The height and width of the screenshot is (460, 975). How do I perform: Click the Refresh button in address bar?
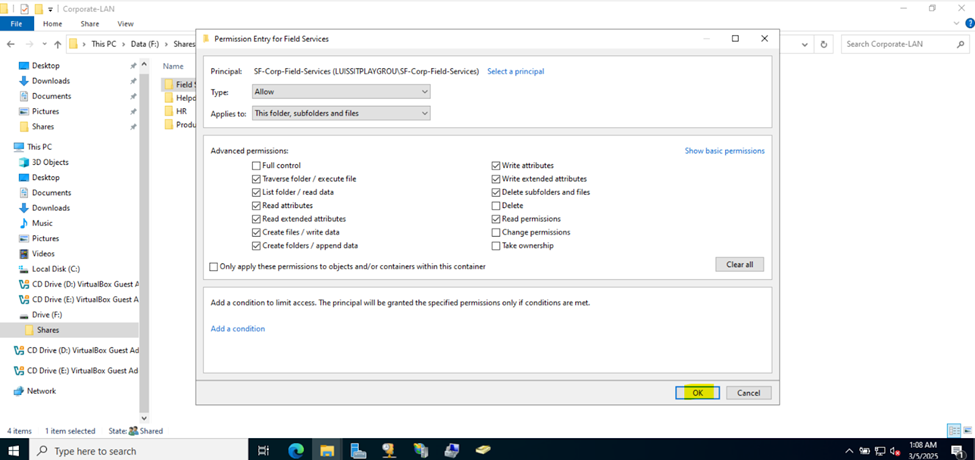pyautogui.click(x=824, y=44)
